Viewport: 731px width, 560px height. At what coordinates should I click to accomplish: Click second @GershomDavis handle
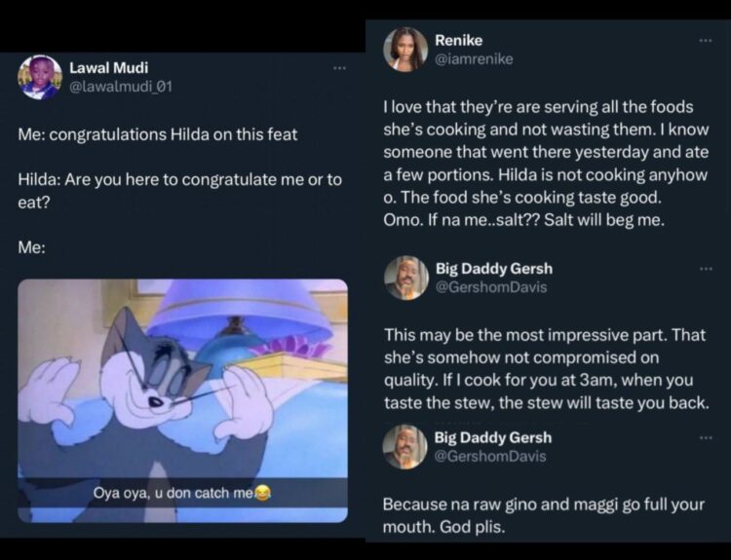pos(490,457)
